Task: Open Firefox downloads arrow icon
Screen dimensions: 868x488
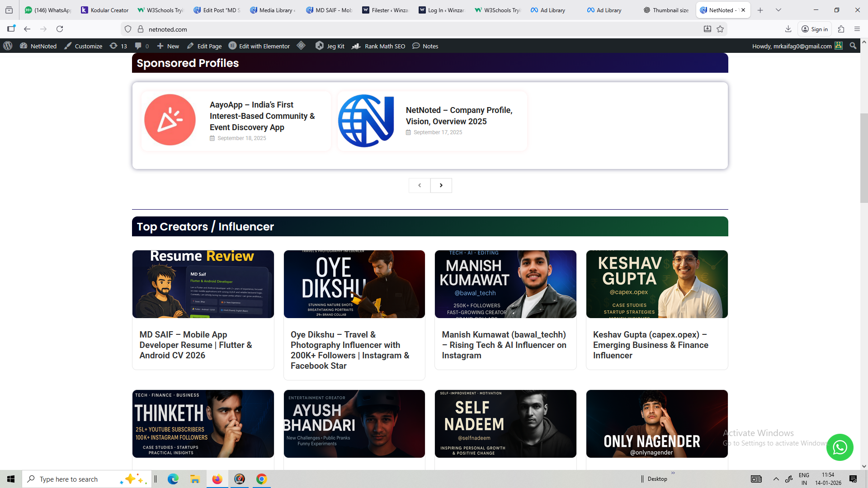Action: coord(788,29)
